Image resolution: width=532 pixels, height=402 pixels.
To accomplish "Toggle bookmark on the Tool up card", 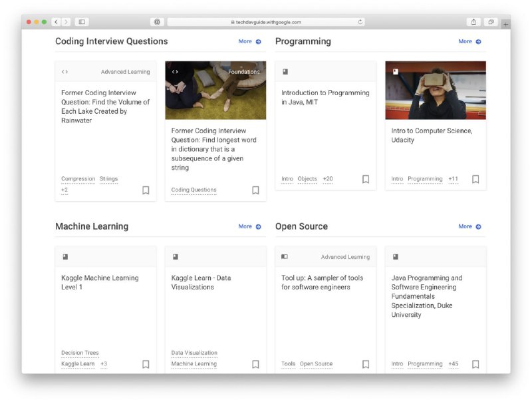I will pos(366,364).
